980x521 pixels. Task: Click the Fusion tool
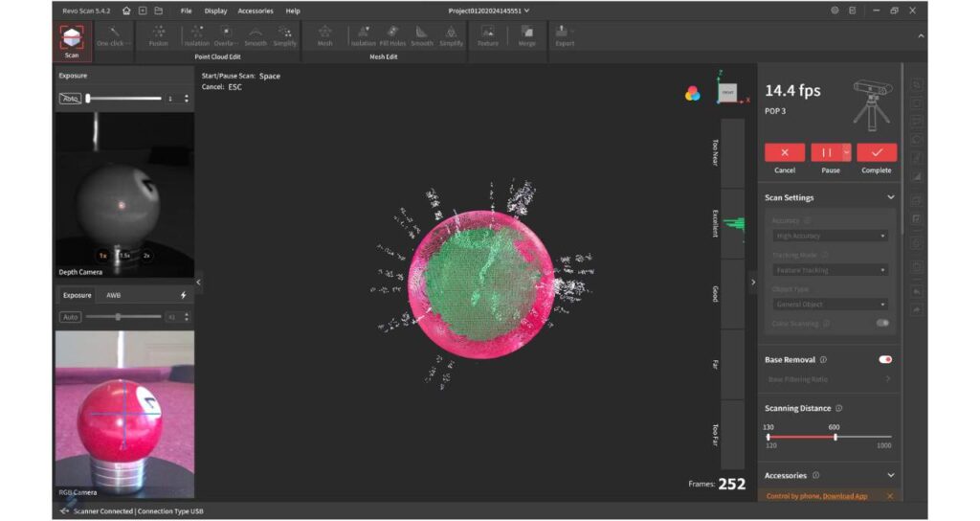coord(158,36)
